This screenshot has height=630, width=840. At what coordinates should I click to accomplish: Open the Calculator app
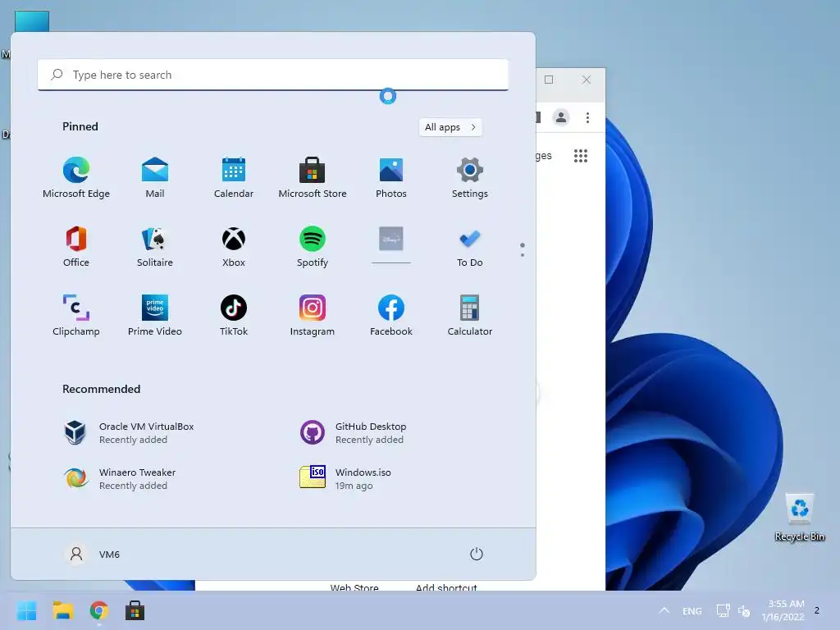(470, 315)
